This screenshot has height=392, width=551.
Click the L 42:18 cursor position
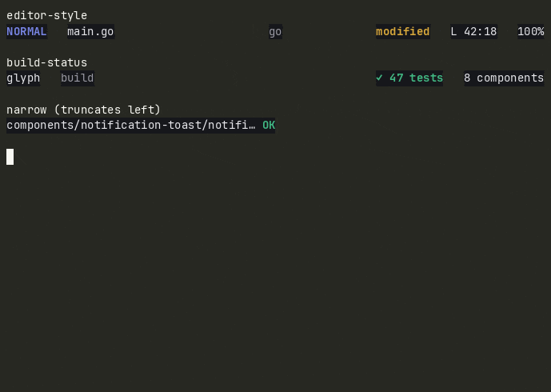[474, 32]
